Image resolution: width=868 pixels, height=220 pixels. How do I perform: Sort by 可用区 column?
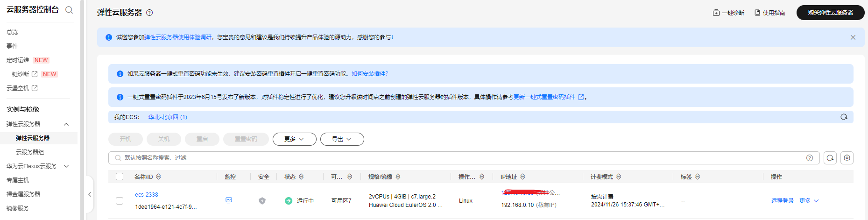pyautogui.click(x=350, y=177)
